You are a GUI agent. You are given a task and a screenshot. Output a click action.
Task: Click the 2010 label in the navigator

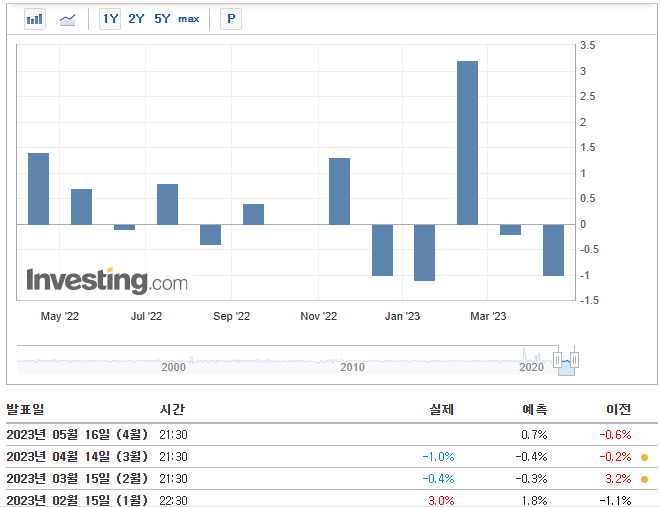[352, 367]
